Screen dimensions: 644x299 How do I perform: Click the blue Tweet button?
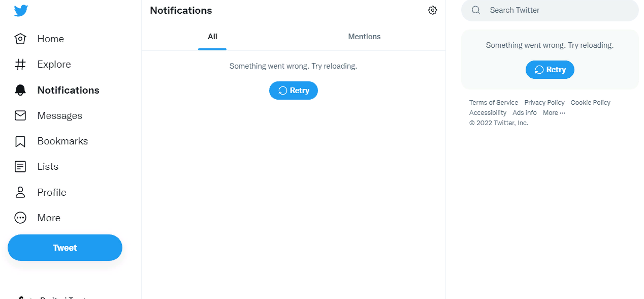[x=65, y=248]
